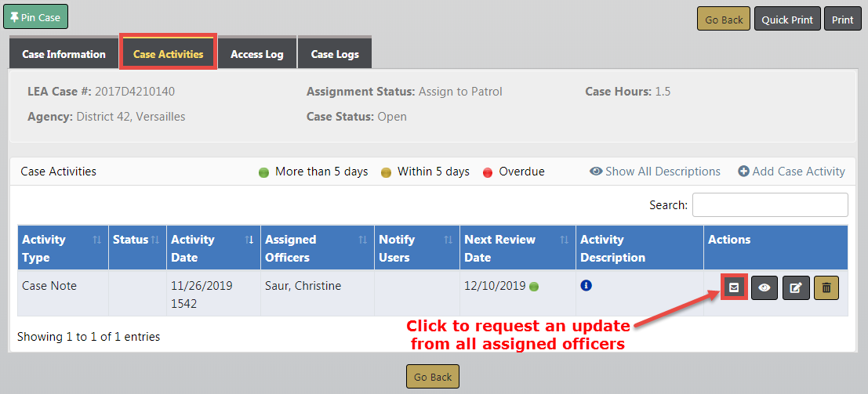Open the Case Logs tab
This screenshot has height=394, width=868.
pyautogui.click(x=335, y=54)
